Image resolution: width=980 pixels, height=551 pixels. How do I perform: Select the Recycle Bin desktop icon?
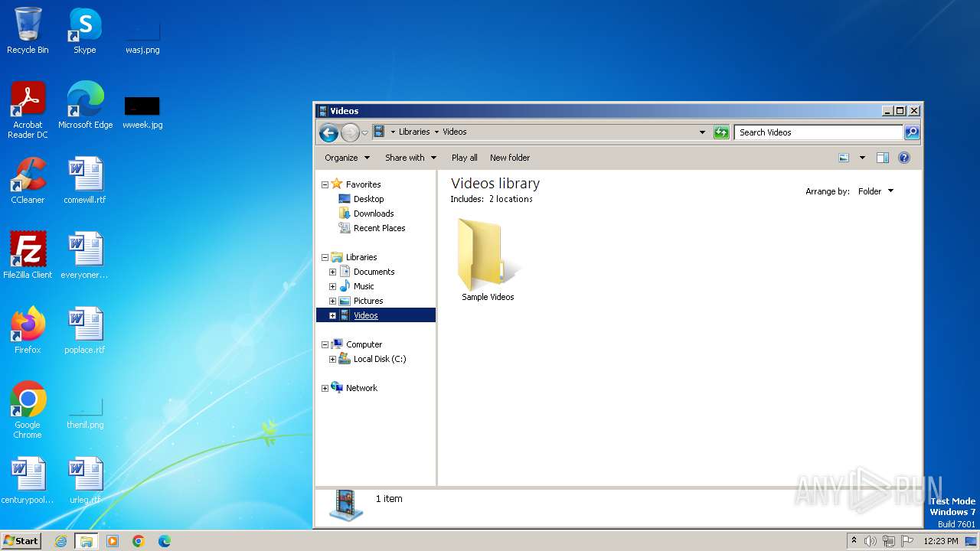tap(28, 31)
